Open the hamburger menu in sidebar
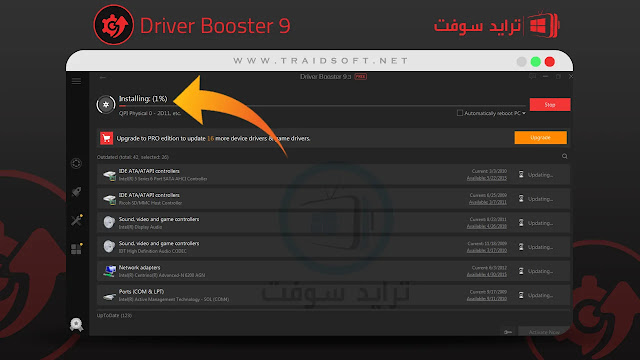 pos(76,81)
